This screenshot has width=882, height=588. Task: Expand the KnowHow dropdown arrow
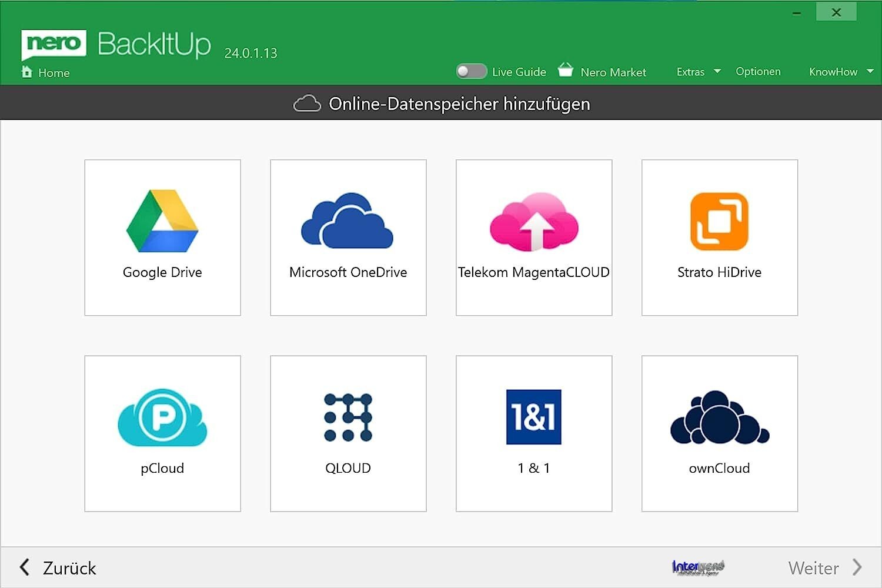[870, 71]
